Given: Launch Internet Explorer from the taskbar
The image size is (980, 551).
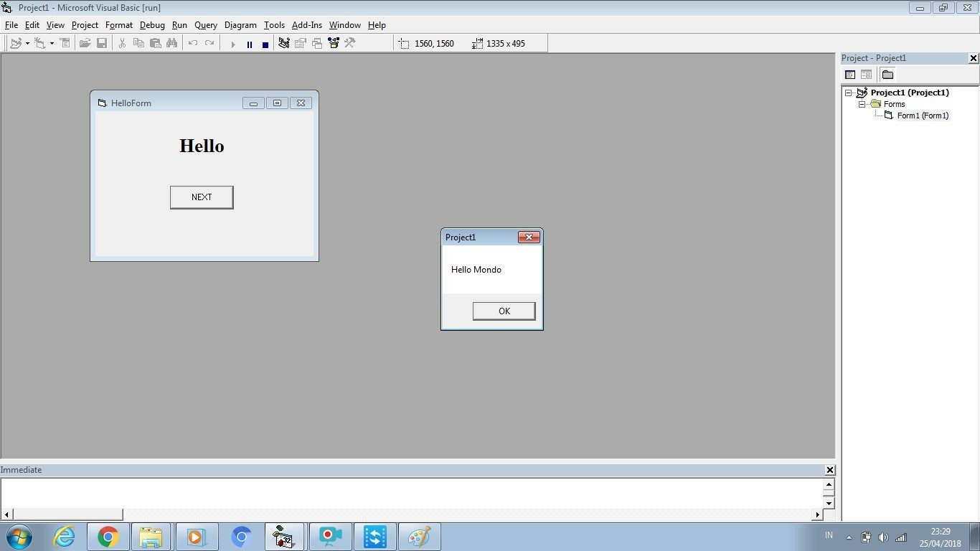Looking at the screenshot, I should (64, 537).
